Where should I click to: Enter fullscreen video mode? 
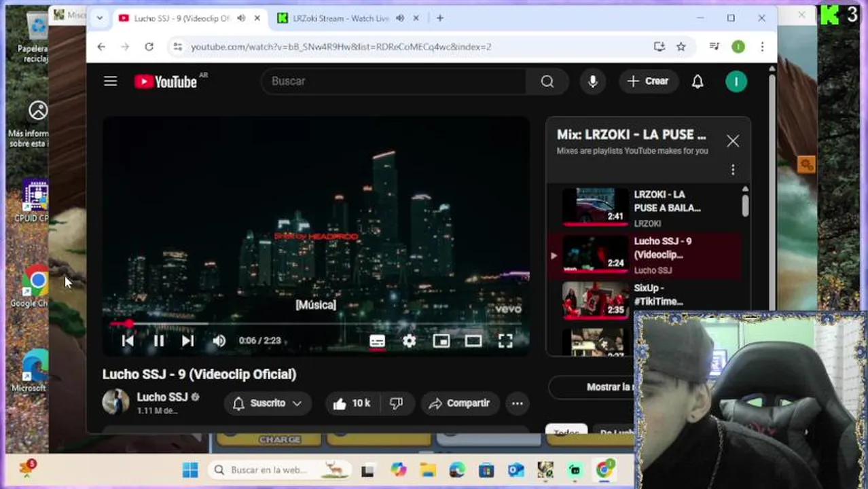[505, 341]
